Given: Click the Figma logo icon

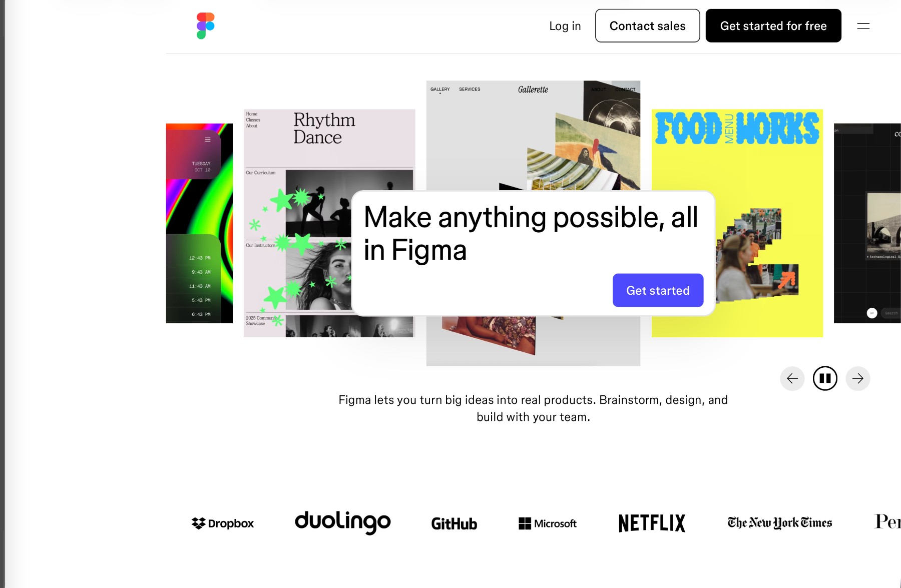Looking at the screenshot, I should (205, 26).
